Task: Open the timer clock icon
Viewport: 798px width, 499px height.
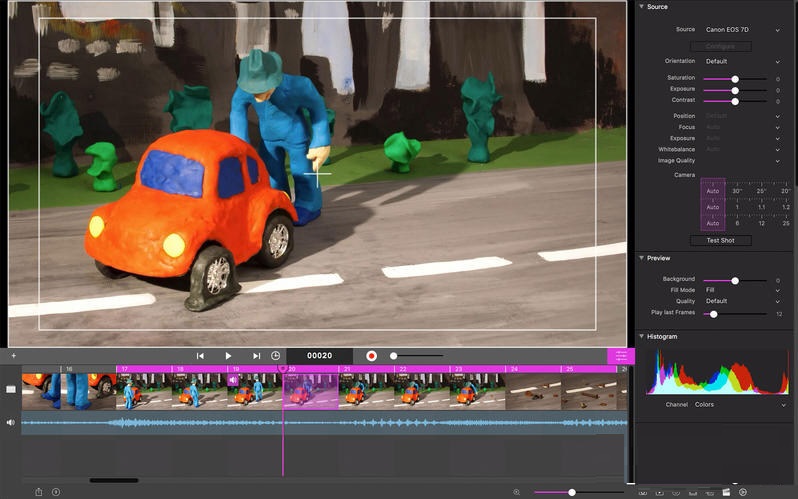Action: (276, 355)
